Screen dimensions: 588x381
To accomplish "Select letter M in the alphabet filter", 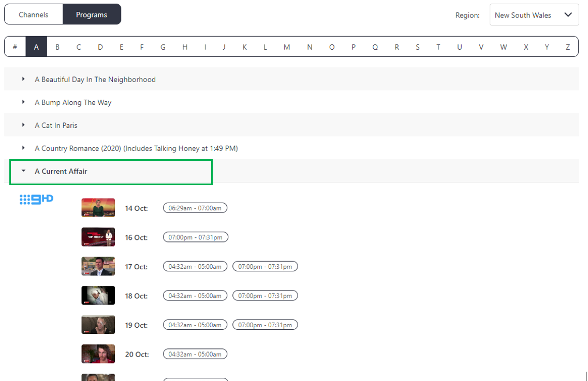I will 287,47.
